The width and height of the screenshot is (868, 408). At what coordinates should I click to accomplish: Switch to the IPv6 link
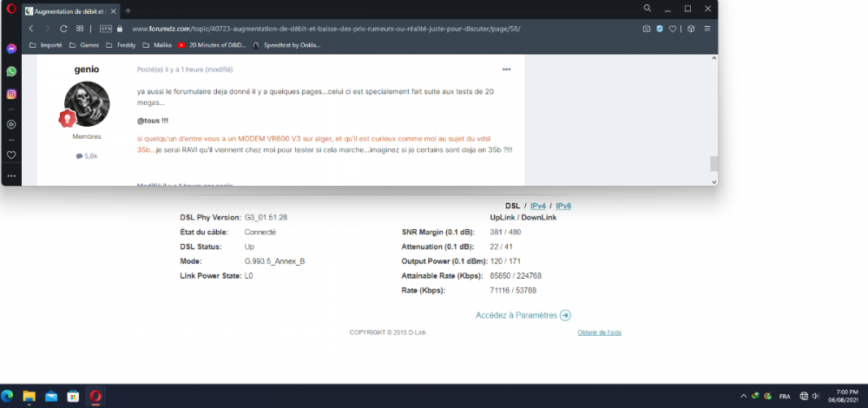pyautogui.click(x=563, y=206)
